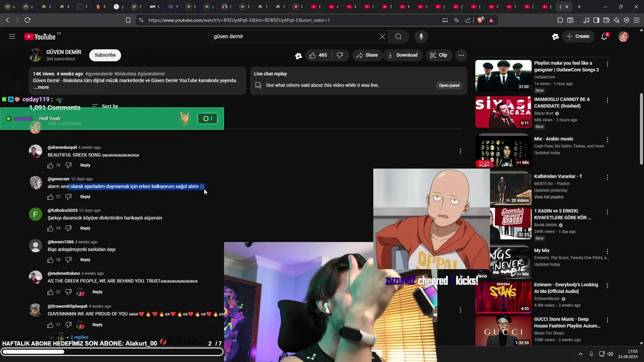Like the comment by @dravenbequit
The height and width of the screenshot is (362, 644).
[50, 165]
